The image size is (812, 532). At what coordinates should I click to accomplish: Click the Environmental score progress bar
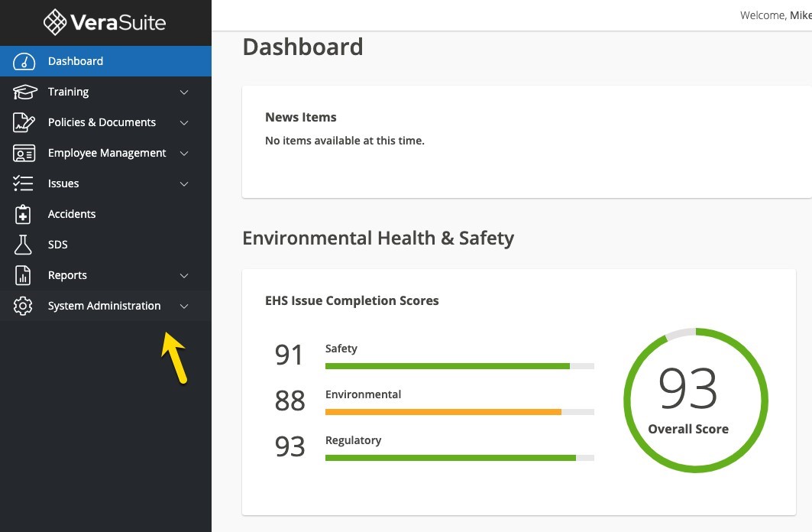point(460,412)
